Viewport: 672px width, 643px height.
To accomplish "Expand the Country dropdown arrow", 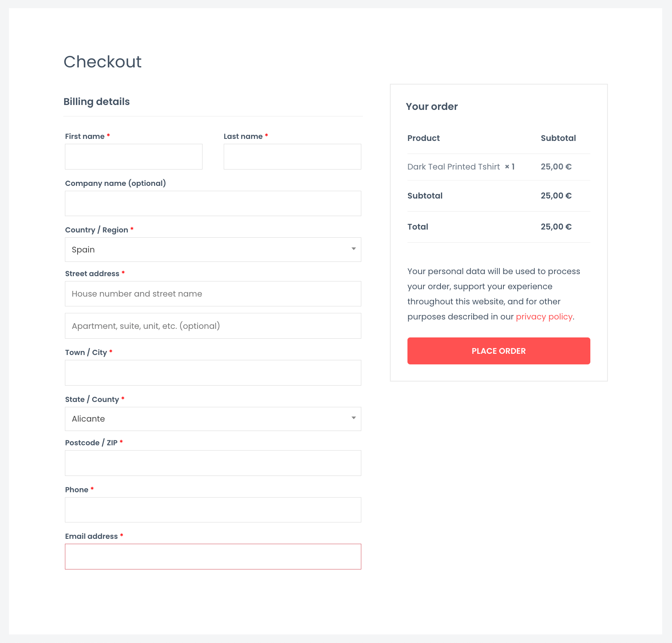I will tap(354, 249).
